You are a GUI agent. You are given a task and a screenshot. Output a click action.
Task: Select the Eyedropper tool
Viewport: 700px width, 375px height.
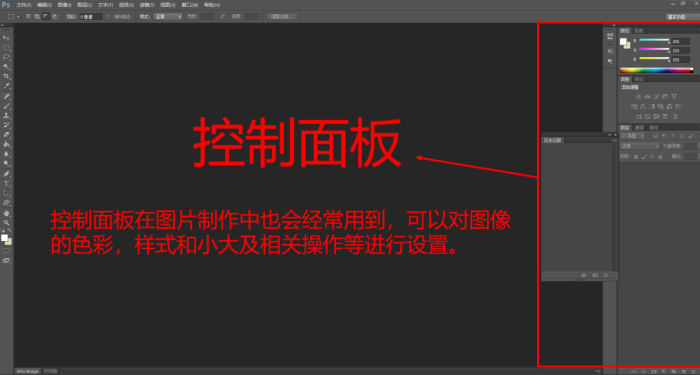[6, 86]
